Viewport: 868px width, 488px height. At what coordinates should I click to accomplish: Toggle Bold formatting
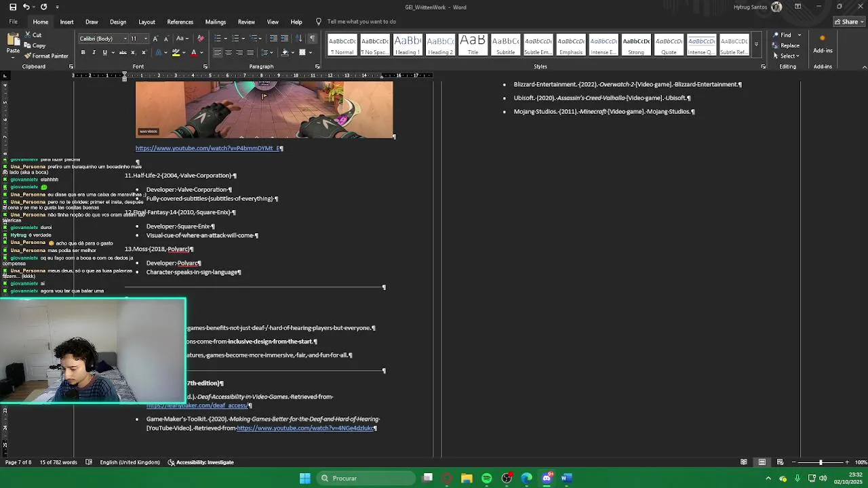coord(83,53)
